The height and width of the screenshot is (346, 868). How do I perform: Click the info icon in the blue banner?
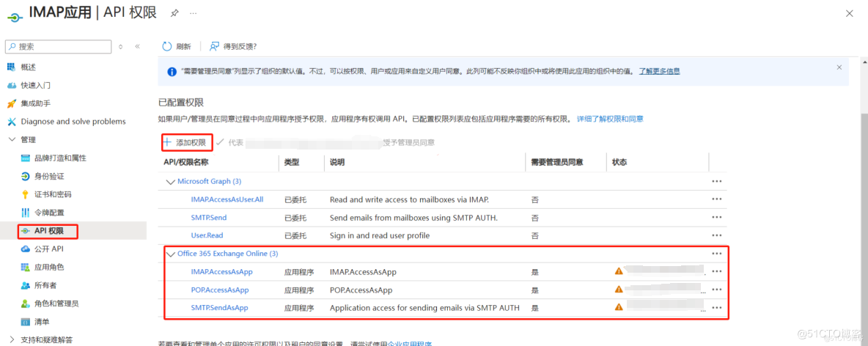tap(172, 71)
